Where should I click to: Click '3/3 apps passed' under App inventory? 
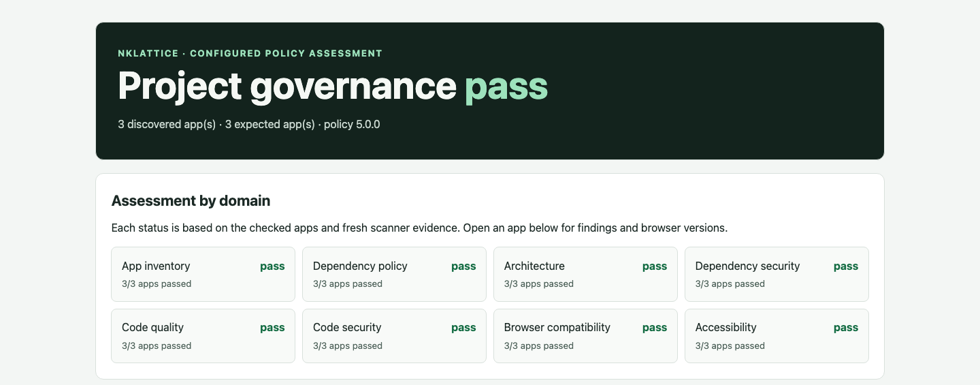point(157,283)
